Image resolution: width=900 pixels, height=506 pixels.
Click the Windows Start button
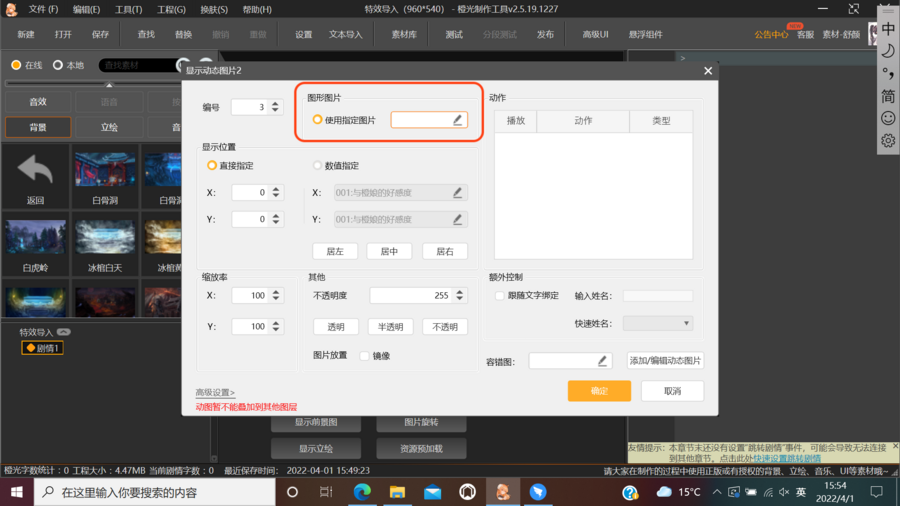click(17, 492)
